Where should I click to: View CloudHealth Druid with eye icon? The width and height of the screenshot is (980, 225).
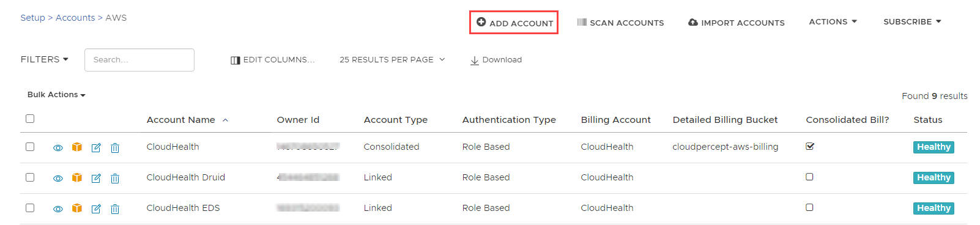(58, 179)
